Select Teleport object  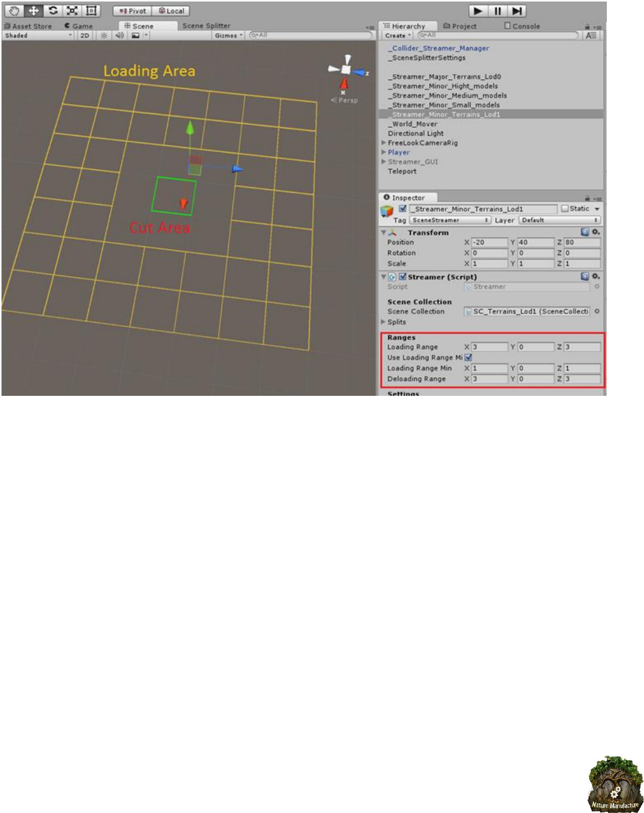(402, 171)
